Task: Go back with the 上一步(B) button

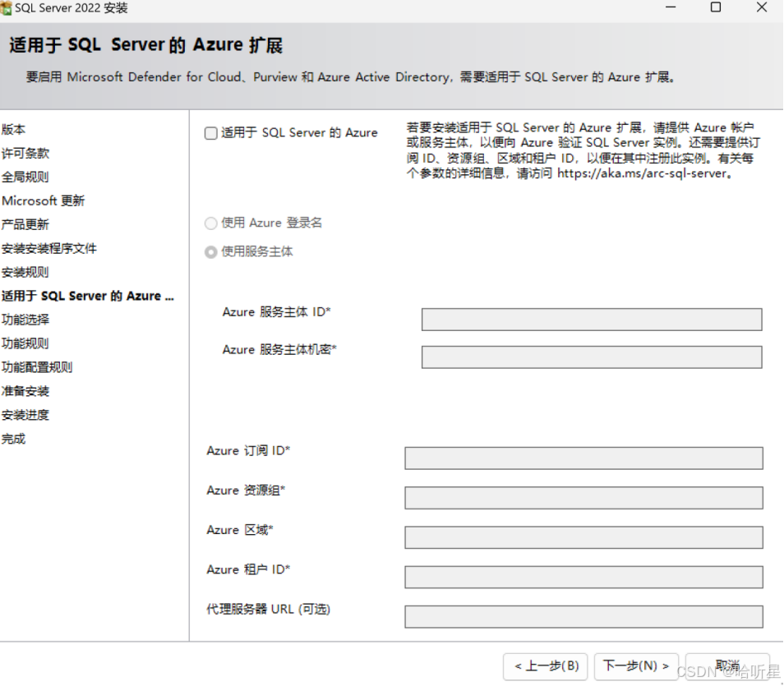Action: click(546, 666)
